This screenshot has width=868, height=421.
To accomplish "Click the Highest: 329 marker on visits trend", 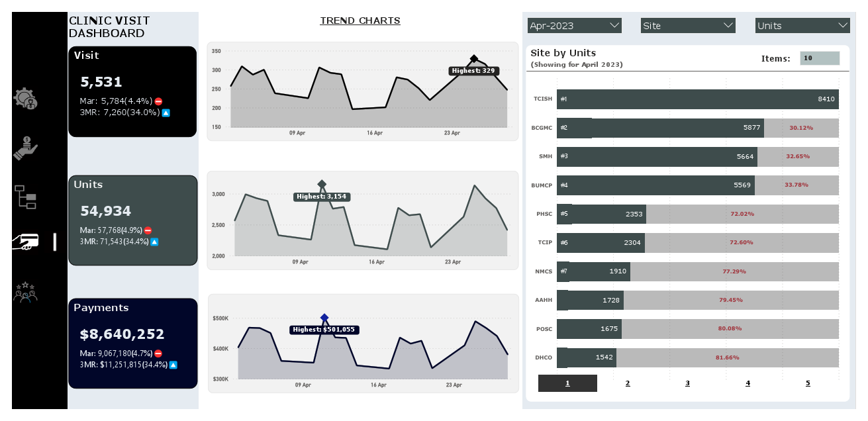I will point(473,70).
